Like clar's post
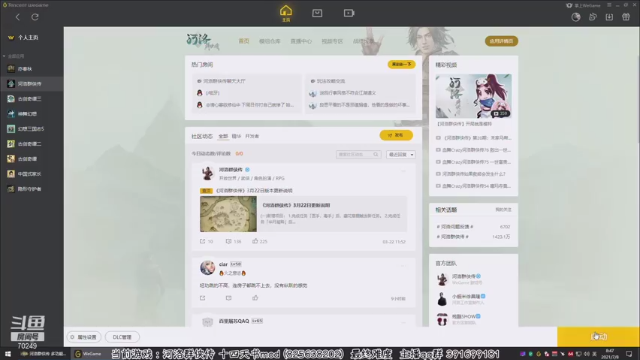 [x=255, y=298]
